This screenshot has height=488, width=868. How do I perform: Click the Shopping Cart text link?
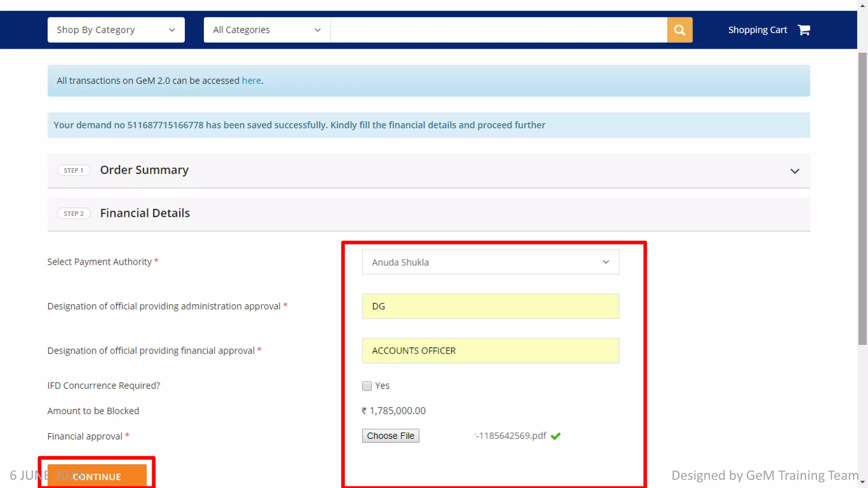coord(757,30)
